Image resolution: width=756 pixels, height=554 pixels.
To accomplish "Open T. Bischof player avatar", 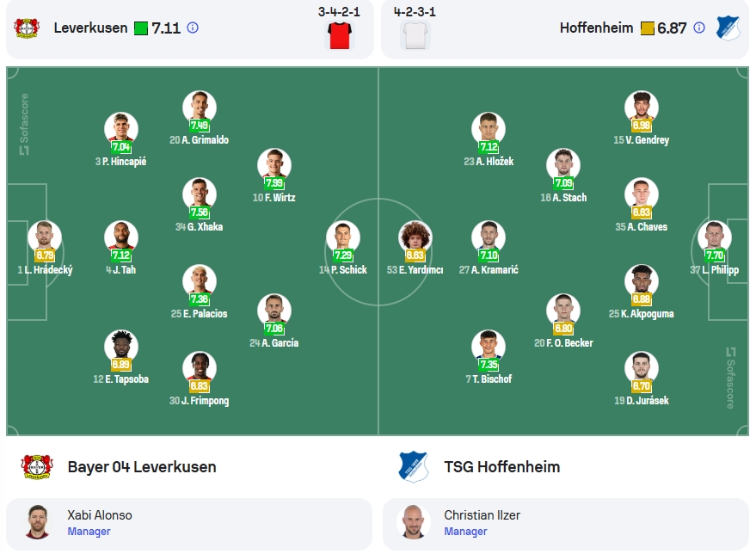I will (x=489, y=347).
